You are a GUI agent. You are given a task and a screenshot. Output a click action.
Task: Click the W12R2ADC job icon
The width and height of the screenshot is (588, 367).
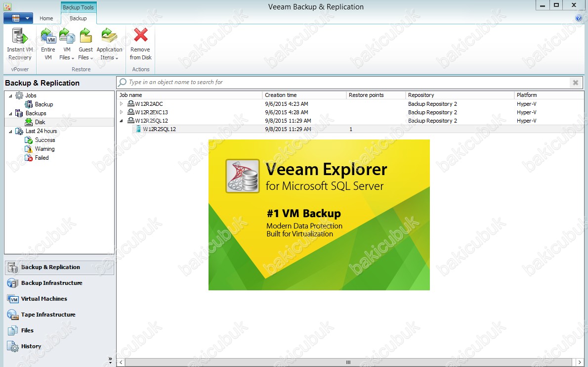pyautogui.click(x=131, y=103)
